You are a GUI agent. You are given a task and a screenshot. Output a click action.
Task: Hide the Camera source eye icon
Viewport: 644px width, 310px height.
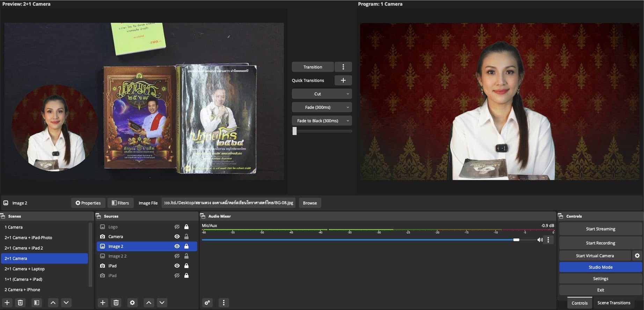(177, 237)
